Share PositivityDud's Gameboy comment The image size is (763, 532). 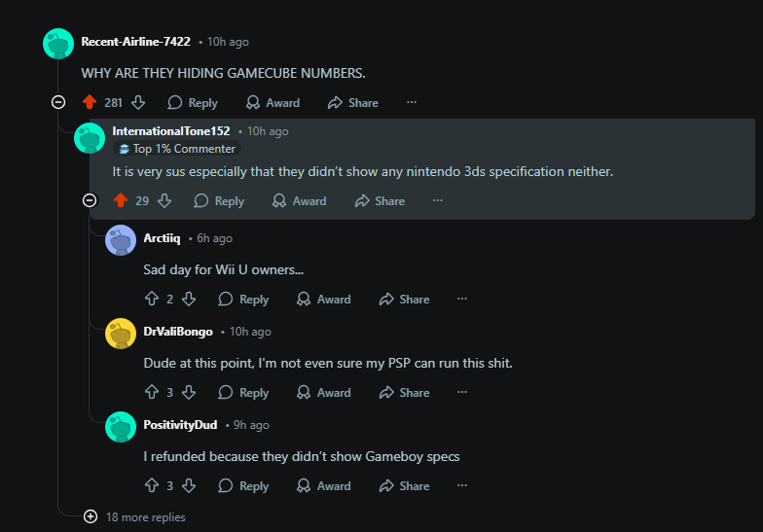click(x=404, y=485)
